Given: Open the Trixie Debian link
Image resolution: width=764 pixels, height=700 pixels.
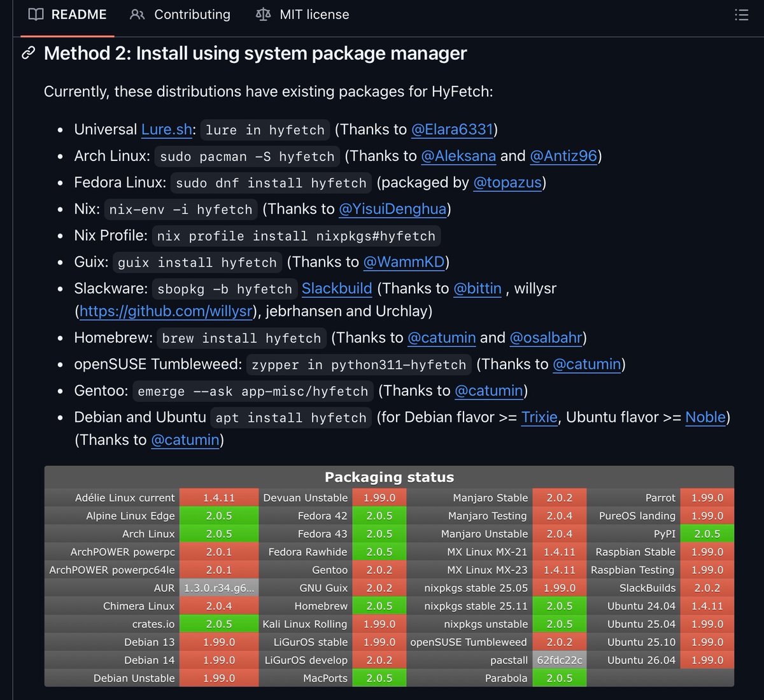Looking at the screenshot, I should (539, 417).
